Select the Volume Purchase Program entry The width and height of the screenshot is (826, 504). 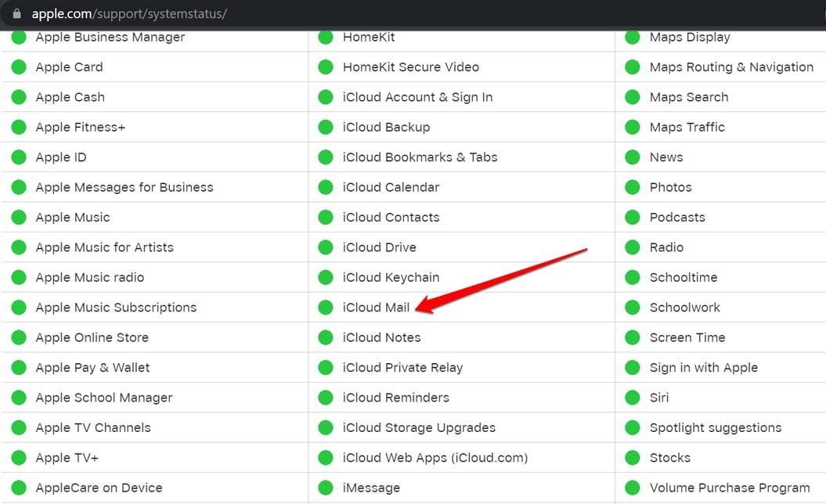(x=730, y=488)
